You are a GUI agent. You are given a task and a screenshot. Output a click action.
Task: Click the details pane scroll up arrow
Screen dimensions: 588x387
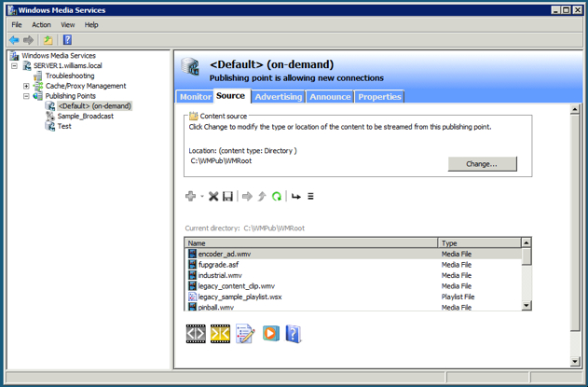[x=575, y=110]
